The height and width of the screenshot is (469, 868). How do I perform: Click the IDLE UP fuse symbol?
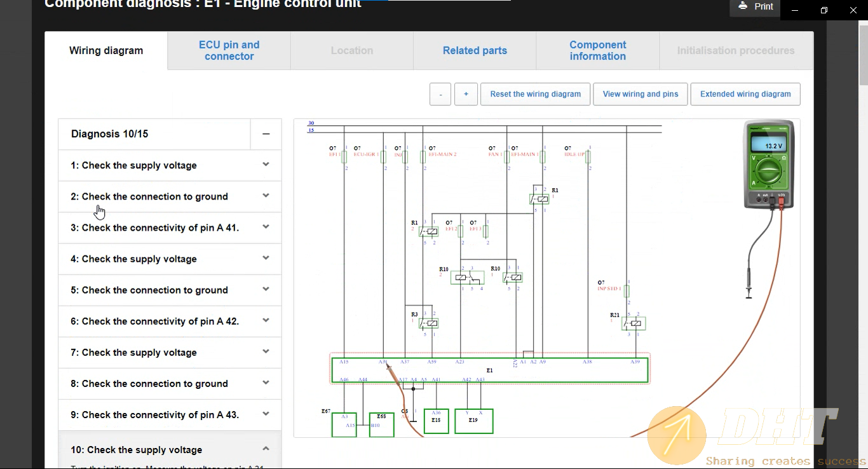point(588,156)
